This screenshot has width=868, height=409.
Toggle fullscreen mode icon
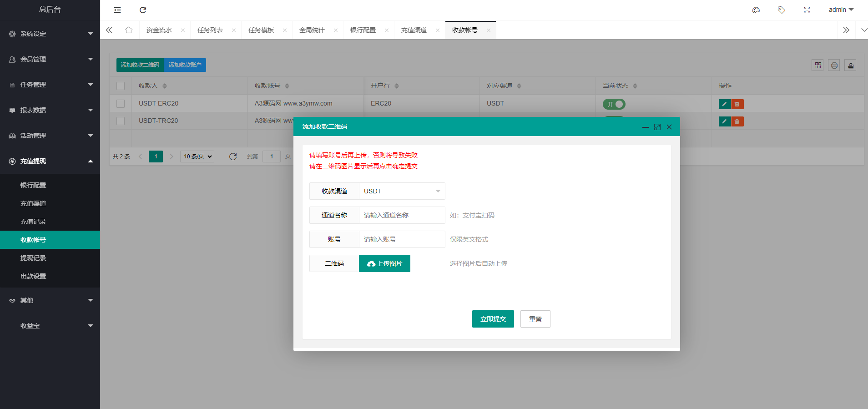click(x=807, y=10)
